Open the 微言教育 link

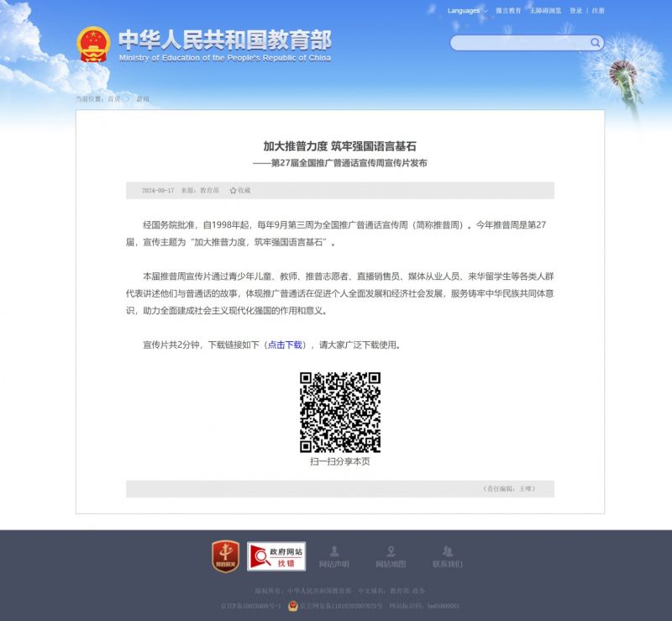(x=508, y=11)
